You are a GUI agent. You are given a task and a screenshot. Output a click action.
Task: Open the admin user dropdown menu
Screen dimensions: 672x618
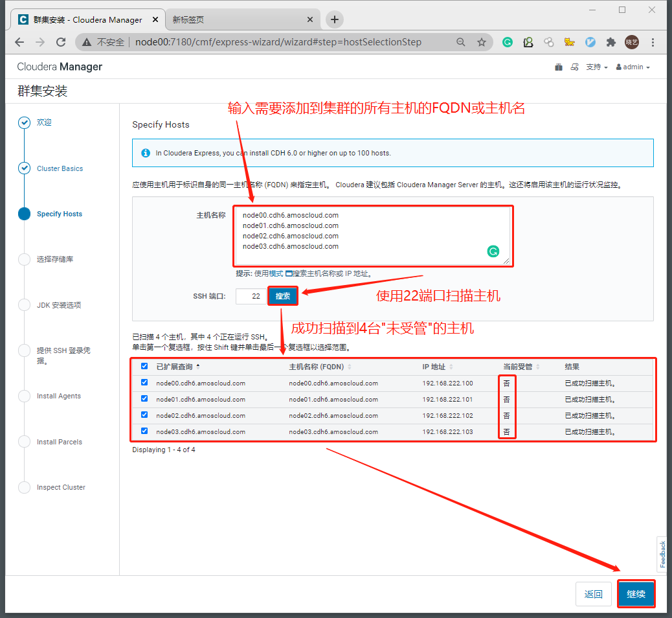click(x=633, y=67)
